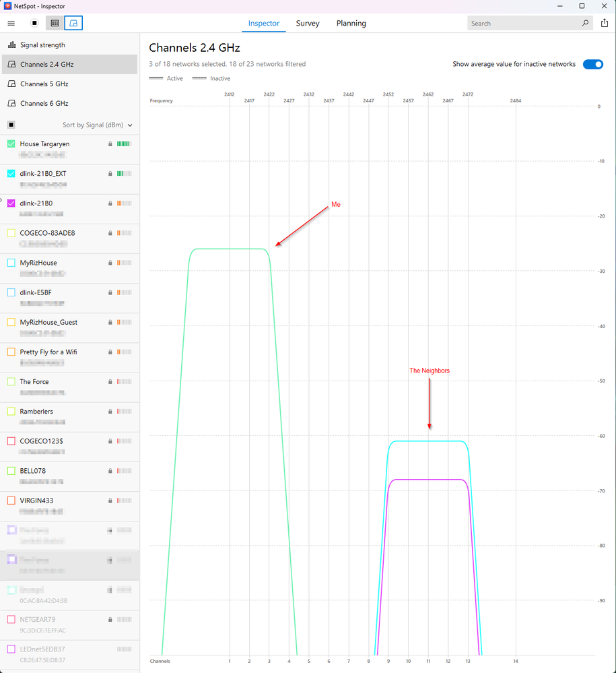Switch to the Survey tab
The image size is (616, 673).
[x=307, y=23]
